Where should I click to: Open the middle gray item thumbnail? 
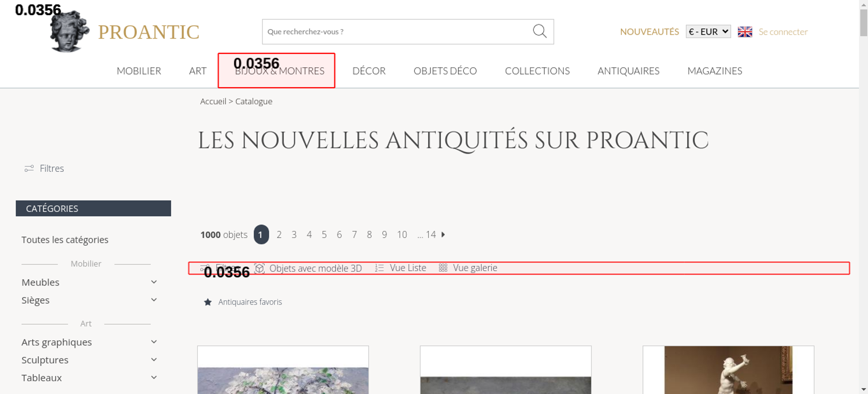click(506, 370)
